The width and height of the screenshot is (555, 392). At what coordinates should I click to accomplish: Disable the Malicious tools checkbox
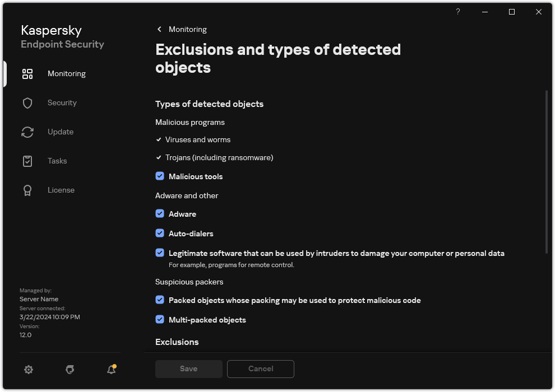coord(160,176)
